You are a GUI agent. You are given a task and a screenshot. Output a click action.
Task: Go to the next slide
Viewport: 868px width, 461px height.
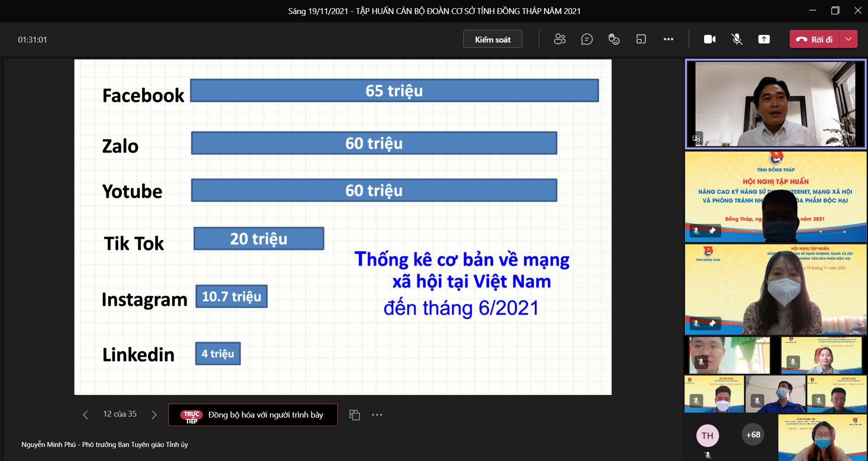click(x=154, y=414)
